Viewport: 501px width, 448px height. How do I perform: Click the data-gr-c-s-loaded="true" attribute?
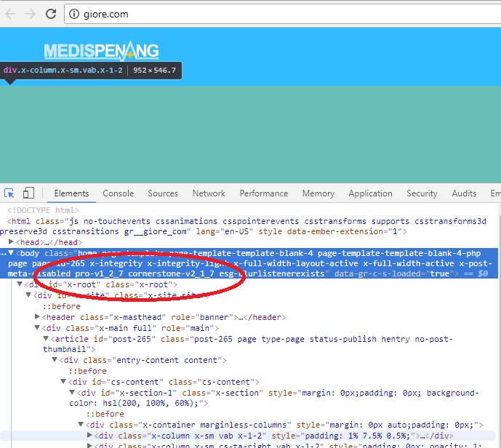(x=394, y=273)
